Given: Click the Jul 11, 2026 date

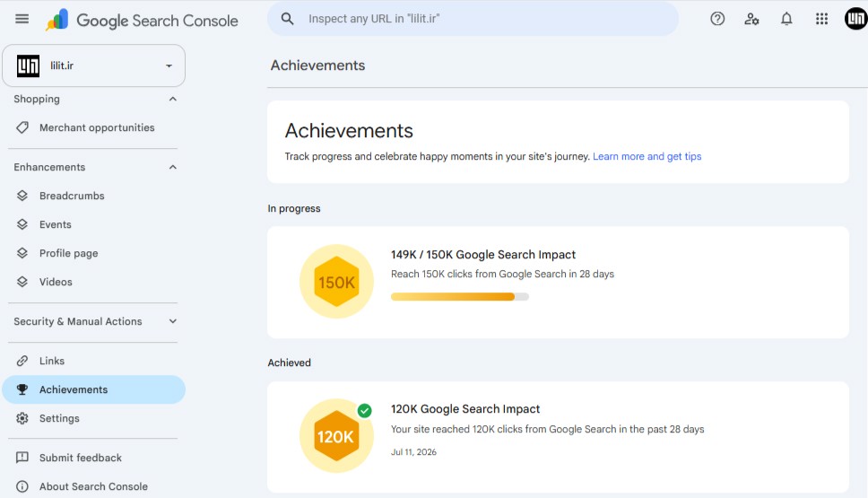Looking at the screenshot, I should pyautogui.click(x=413, y=452).
